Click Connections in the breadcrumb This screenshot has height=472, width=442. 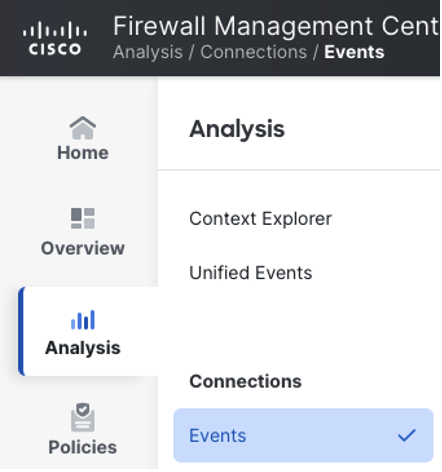coord(254,52)
